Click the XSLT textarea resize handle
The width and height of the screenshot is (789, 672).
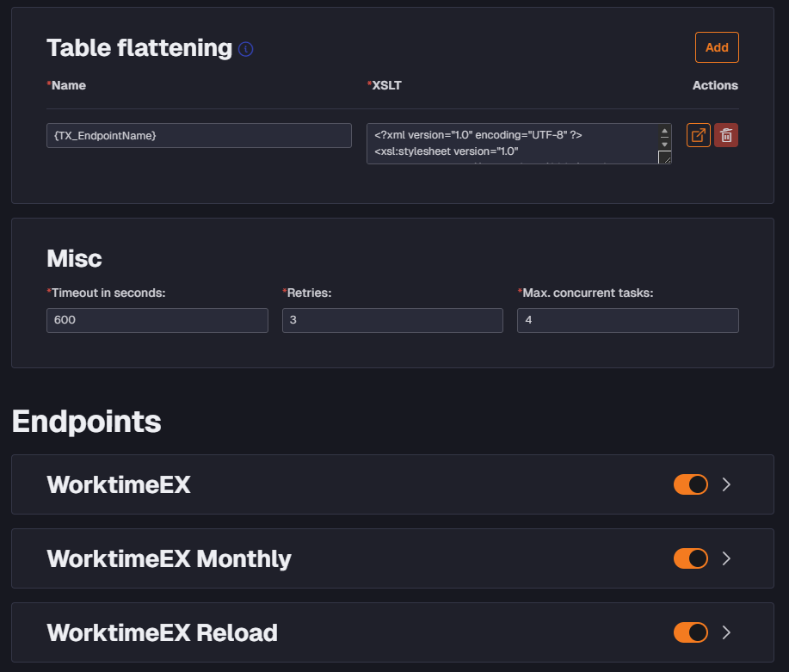[665, 157]
